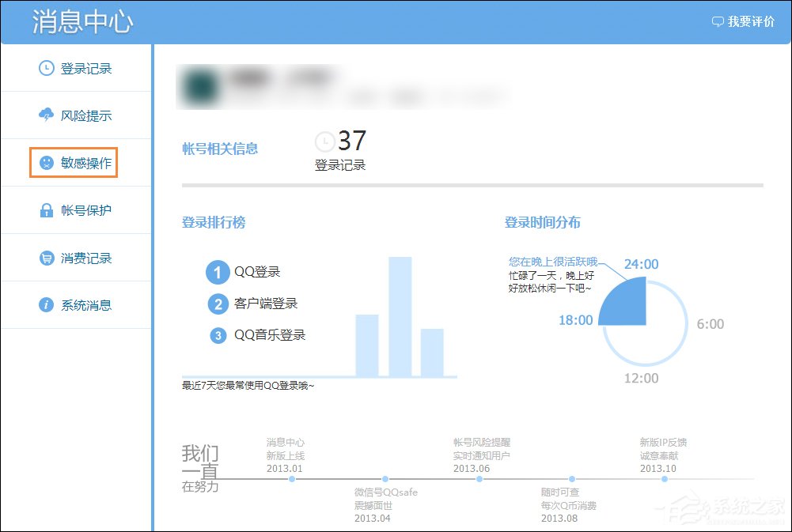Image resolution: width=792 pixels, height=532 pixels.
Task: Click the numbered badge 1 beside QQ登录
Action: click(x=218, y=272)
